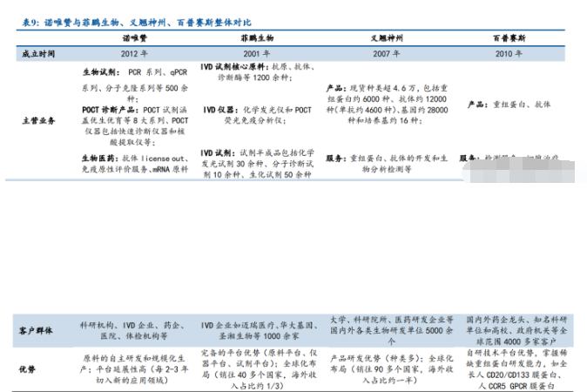Click the 2007 年 founding year cell
Screen dimensions: 587x392
tap(387, 54)
